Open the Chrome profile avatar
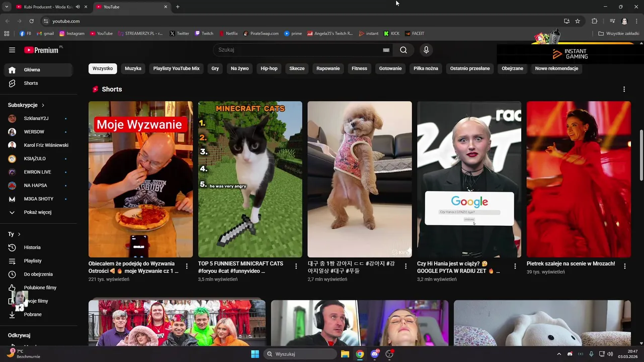This screenshot has height=362, width=644. coord(624,21)
